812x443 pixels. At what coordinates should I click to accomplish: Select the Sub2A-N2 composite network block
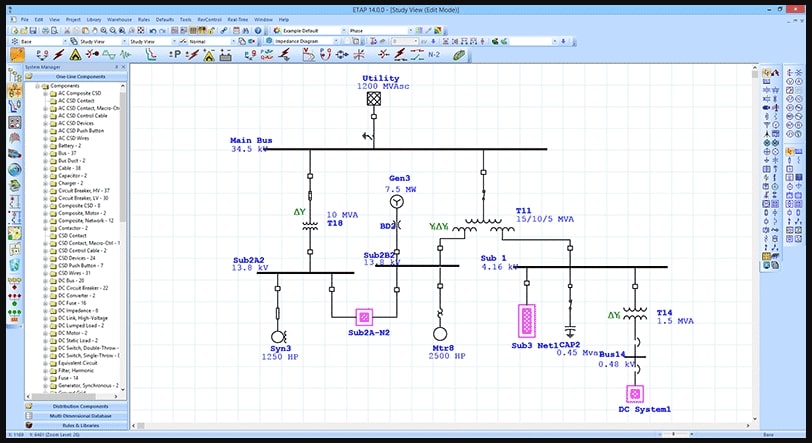[x=364, y=317]
